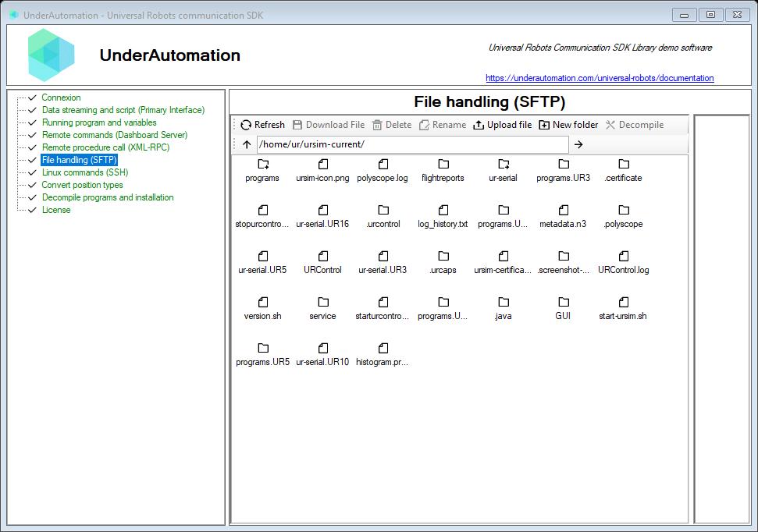Select File handling (SFTP) tree entry
Image resolution: width=758 pixels, height=532 pixels.
(x=80, y=160)
